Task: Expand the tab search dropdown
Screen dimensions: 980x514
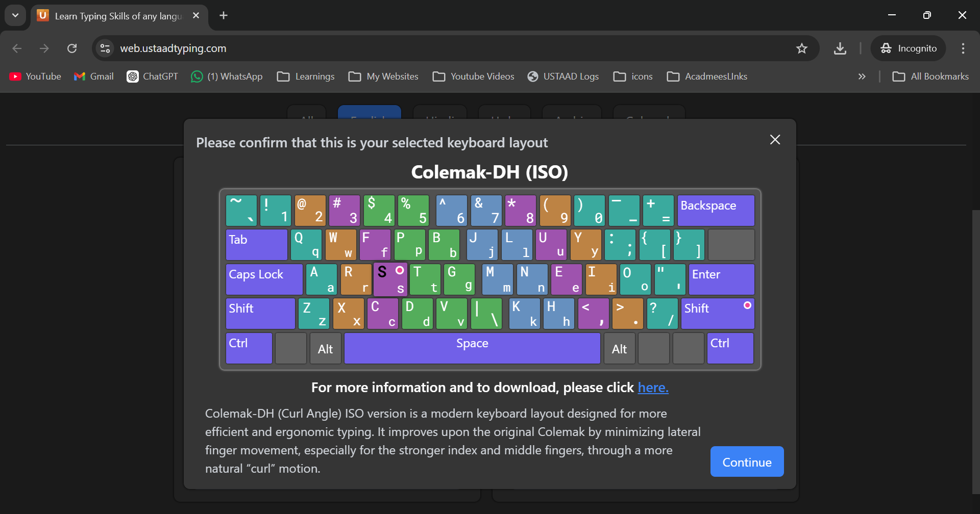Action: point(15,15)
